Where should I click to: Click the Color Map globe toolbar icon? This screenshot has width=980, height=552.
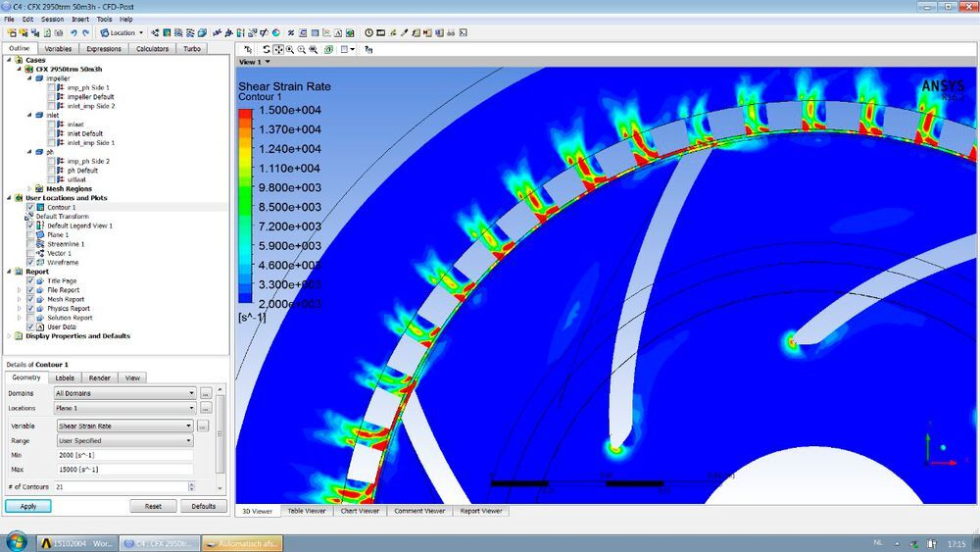click(x=276, y=32)
